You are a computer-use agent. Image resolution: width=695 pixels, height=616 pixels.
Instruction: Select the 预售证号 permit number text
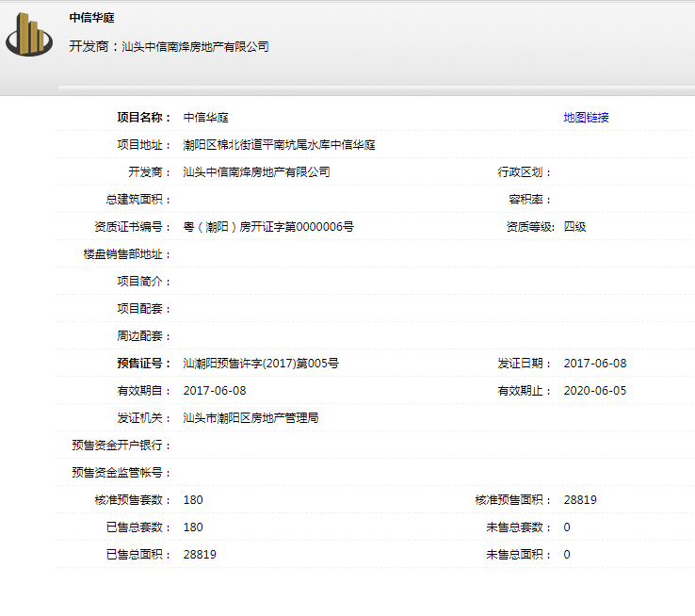tap(261, 364)
